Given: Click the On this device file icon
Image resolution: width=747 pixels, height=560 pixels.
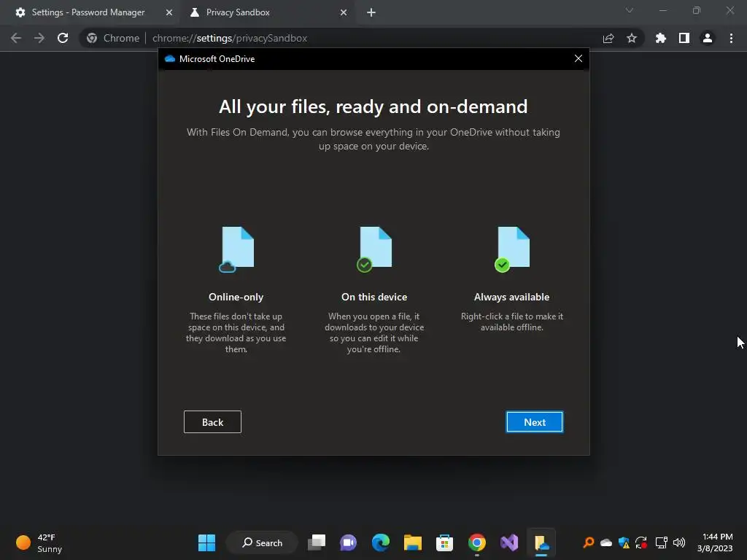Looking at the screenshot, I should click(374, 249).
